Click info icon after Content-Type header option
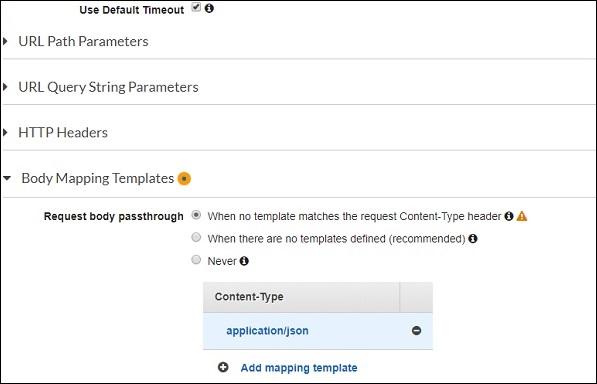Viewport: 597px width, 384px height. [509, 216]
